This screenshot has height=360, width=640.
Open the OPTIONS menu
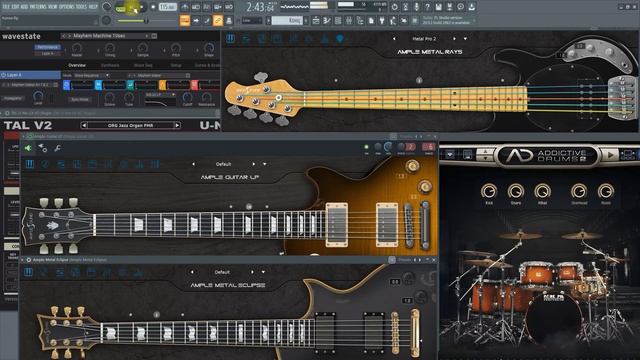coord(67,7)
